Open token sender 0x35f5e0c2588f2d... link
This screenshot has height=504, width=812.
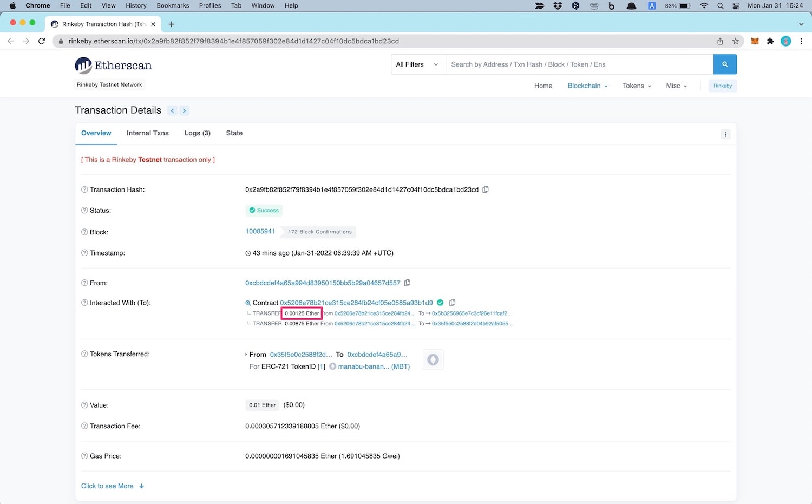pos(301,355)
